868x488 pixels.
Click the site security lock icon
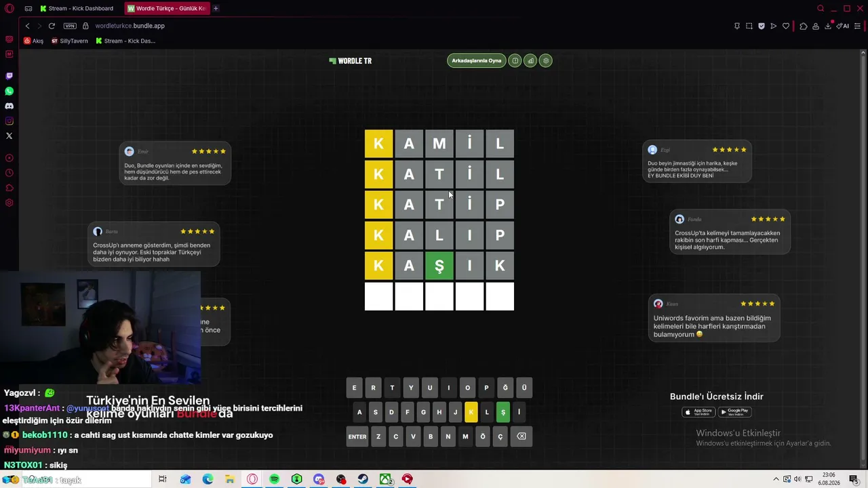point(85,26)
